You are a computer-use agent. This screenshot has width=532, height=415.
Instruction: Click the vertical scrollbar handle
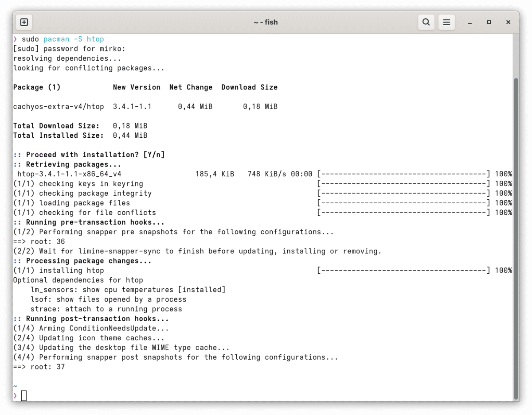coord(515,239)
